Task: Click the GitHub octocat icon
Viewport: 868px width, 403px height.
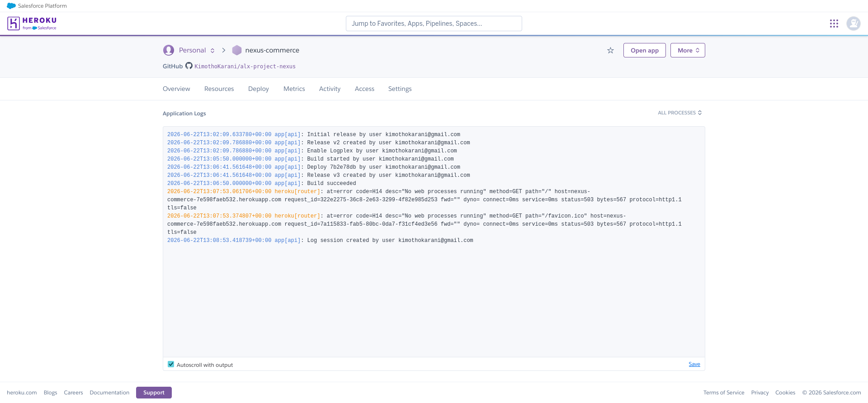Action: [189, 66]
